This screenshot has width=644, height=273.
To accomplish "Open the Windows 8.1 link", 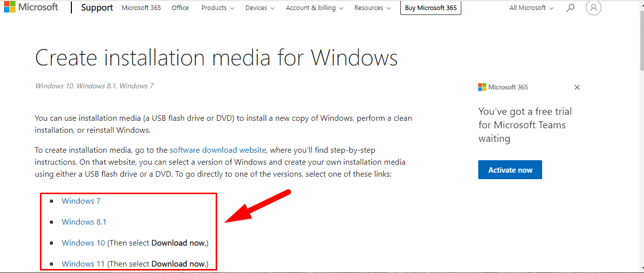I will click(84, 222).
